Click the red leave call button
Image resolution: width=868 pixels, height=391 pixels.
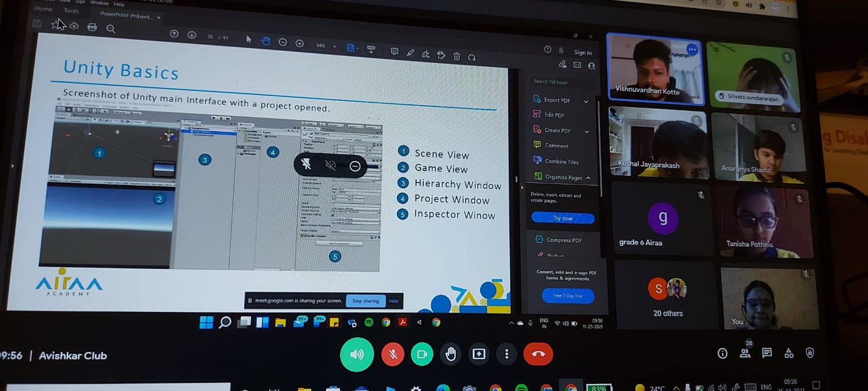(538, 354)
